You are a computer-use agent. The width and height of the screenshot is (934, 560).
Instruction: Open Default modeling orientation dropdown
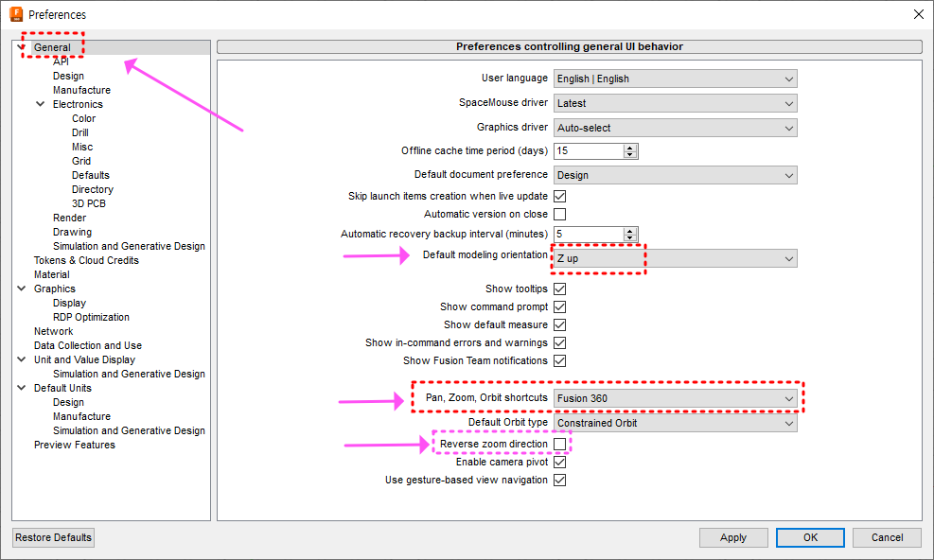tap(676, 258)
